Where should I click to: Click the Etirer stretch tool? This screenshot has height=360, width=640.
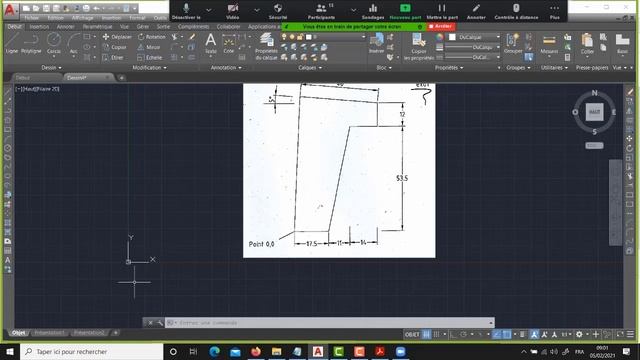coord(113,58)
